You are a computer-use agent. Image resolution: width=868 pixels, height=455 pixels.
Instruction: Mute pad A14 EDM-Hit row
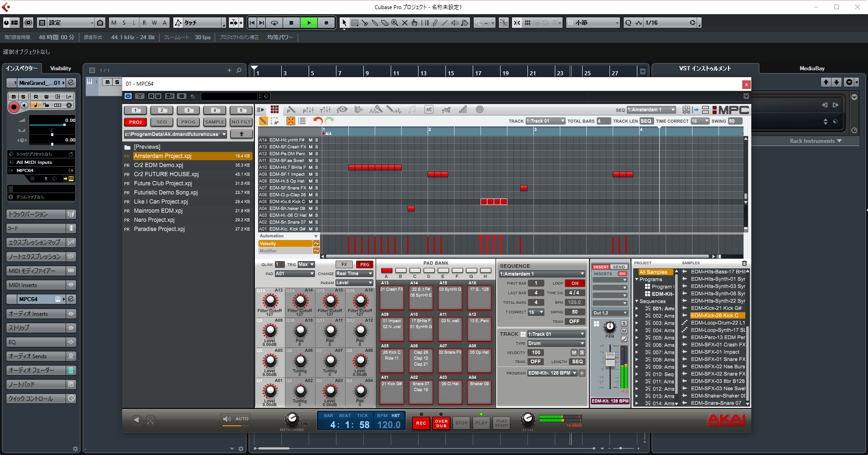[310, 140]
